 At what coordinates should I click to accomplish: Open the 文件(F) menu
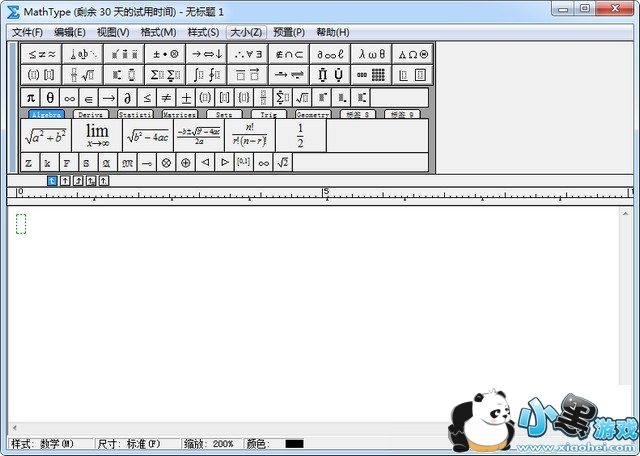(27, 32)
